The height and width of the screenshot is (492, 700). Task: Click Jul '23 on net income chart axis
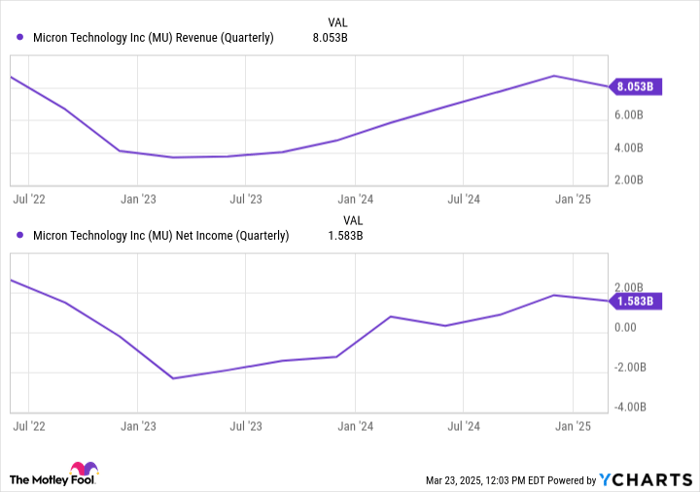[x=246, y=426]
